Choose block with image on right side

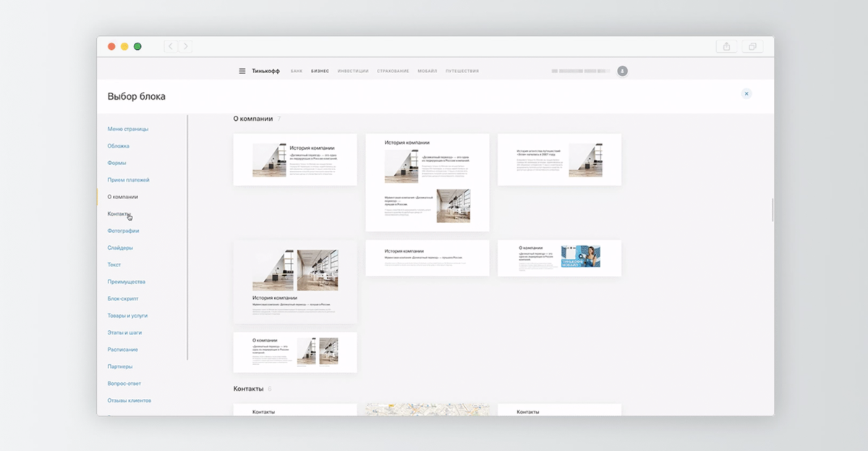tap(559, 159)
